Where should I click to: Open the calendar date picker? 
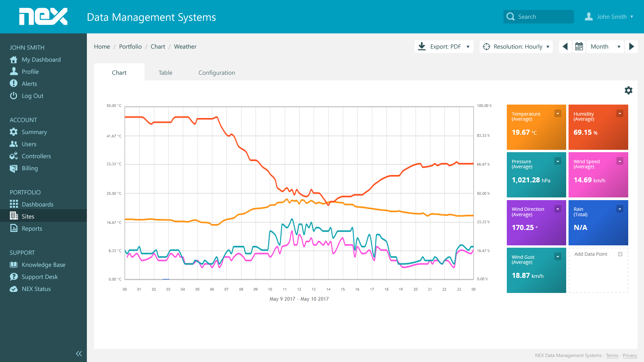pyautogui.click(x=579, y=47)
